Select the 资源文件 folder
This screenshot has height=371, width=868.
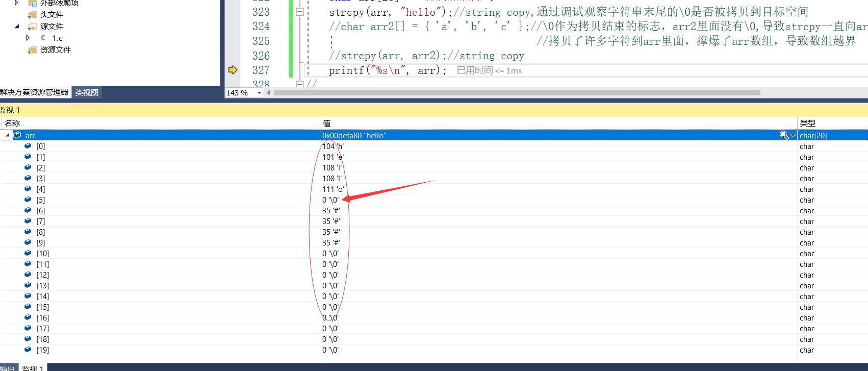[x=56, y=50]
